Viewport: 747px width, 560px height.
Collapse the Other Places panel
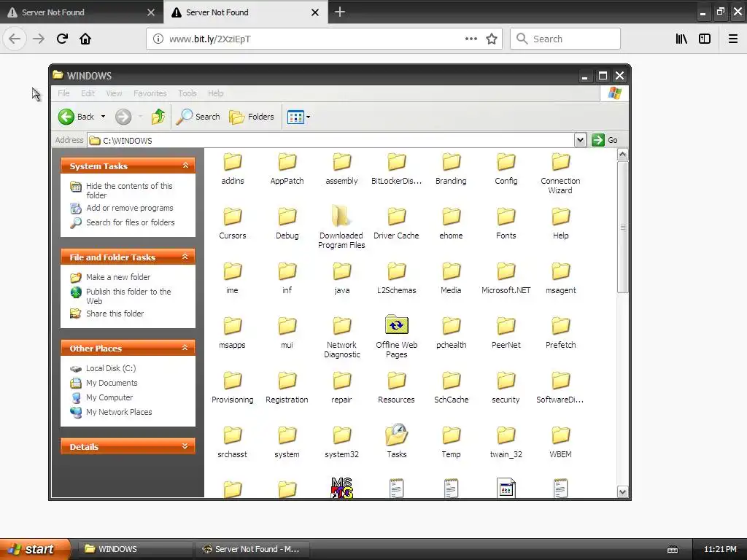click(185, 348)
